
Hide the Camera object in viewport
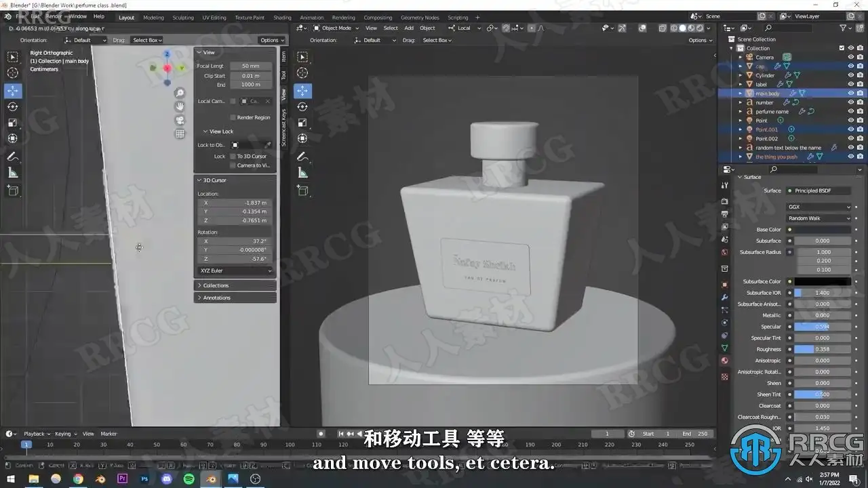click(850, 57)
